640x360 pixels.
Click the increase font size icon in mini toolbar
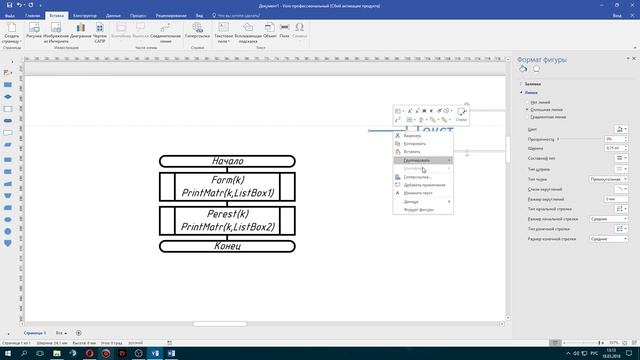tap(410, 111)
